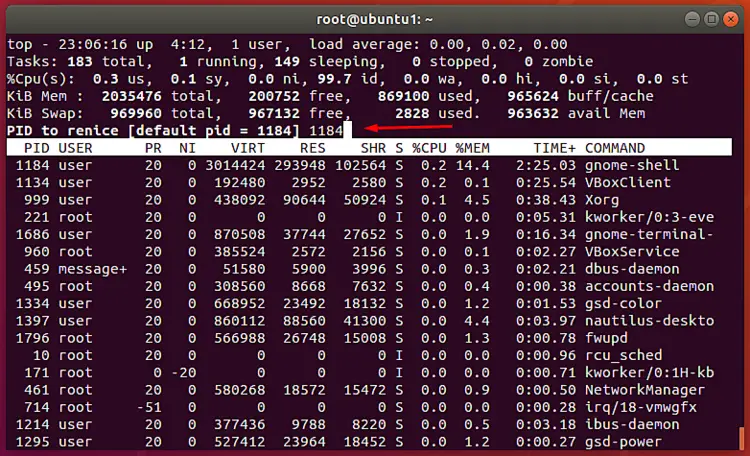
Task: Click the terminal title bar text
Action: pyautogui.click(x=375, y=17)
